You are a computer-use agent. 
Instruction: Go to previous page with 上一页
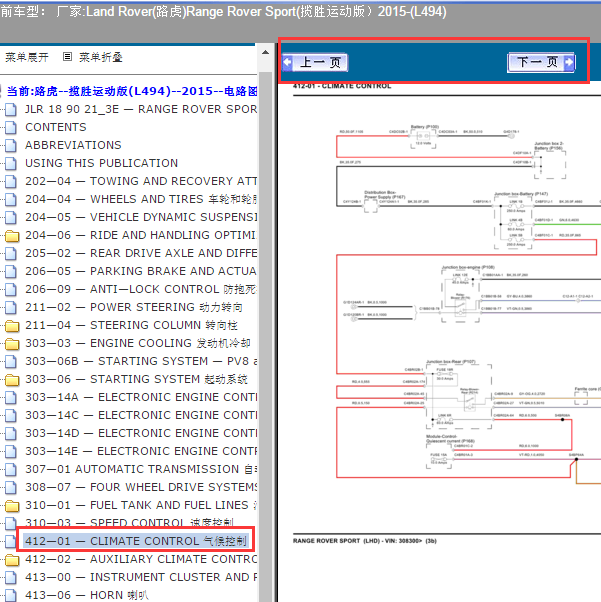(315, 62)
